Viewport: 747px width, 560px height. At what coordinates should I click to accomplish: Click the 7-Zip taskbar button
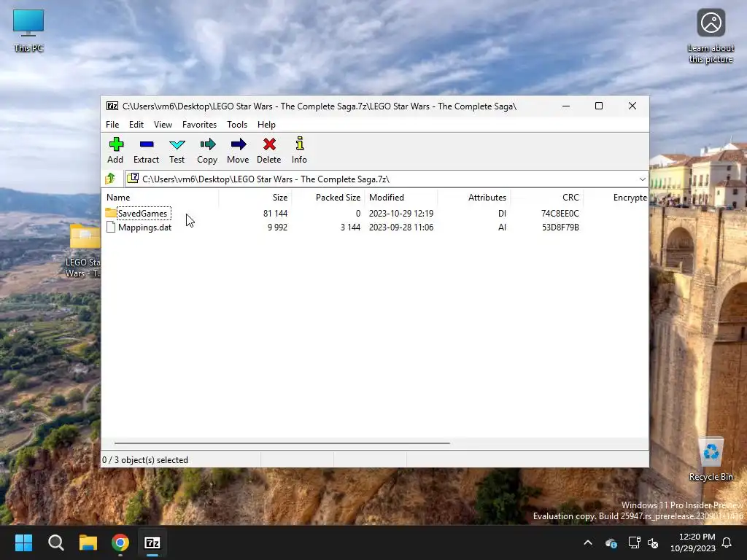(x=152, y=542)
